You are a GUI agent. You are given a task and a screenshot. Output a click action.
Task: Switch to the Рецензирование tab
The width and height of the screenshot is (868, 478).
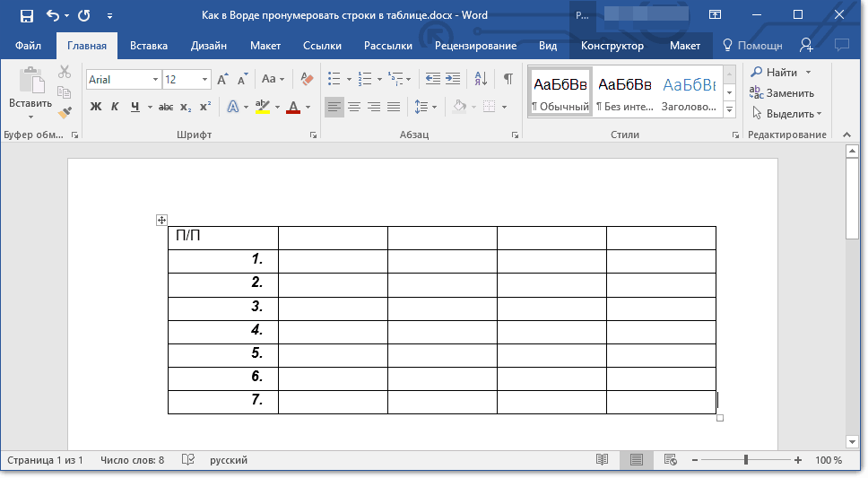[475, 46]
